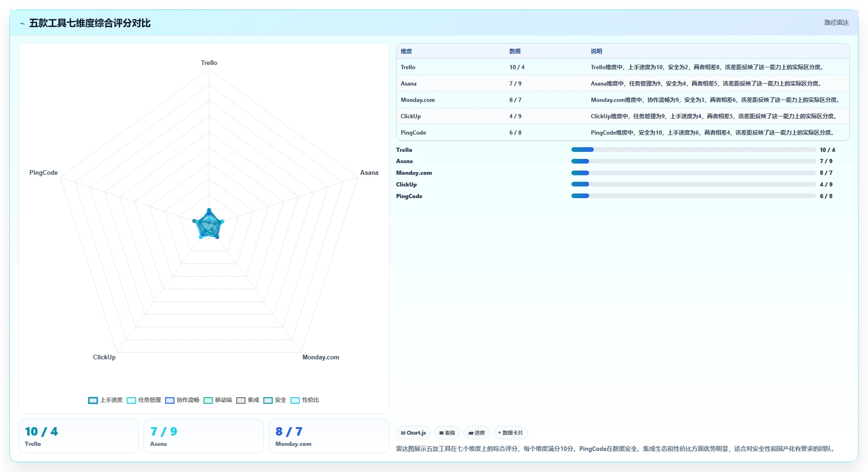Toggle the 上手速度 legend series
Viewport: 868px width, 472px height.
(106, 400)
